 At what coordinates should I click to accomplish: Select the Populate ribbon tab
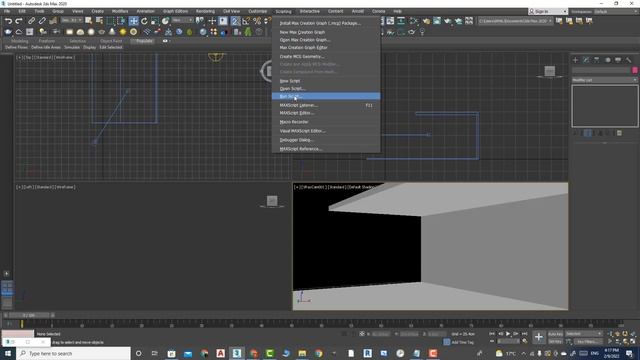tap(144, 41)
